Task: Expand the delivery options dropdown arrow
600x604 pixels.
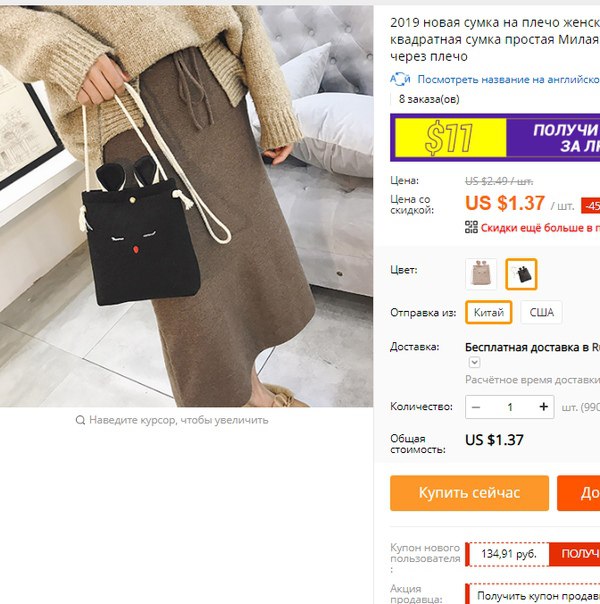Action: [x=474, y=362]
